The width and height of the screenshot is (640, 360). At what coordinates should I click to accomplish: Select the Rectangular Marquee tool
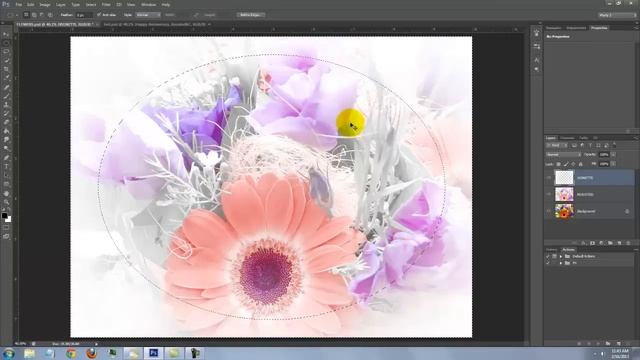6,43
